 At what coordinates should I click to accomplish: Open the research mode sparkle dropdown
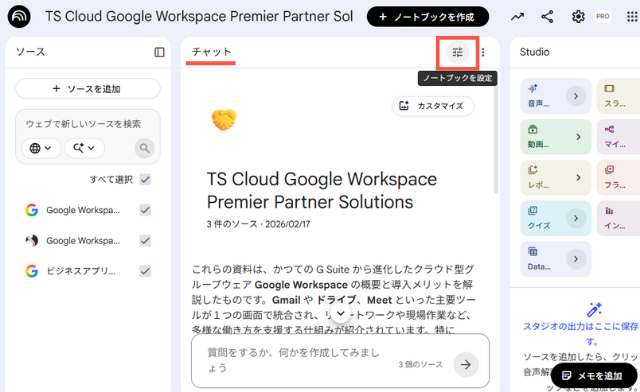pyautogui.click(x=84, y=148)
